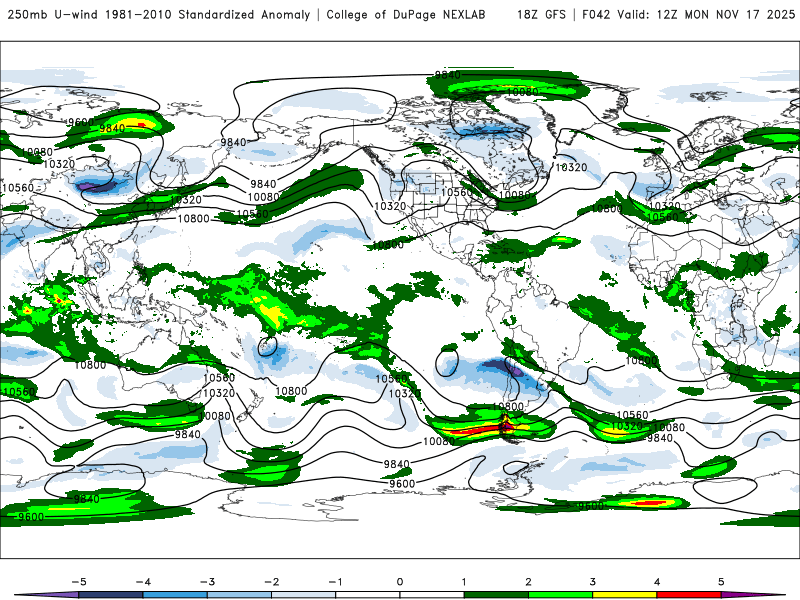Click the '0' colorbar tick label
The width and height of the screenshot is (800, 600).
coord(400,582)
